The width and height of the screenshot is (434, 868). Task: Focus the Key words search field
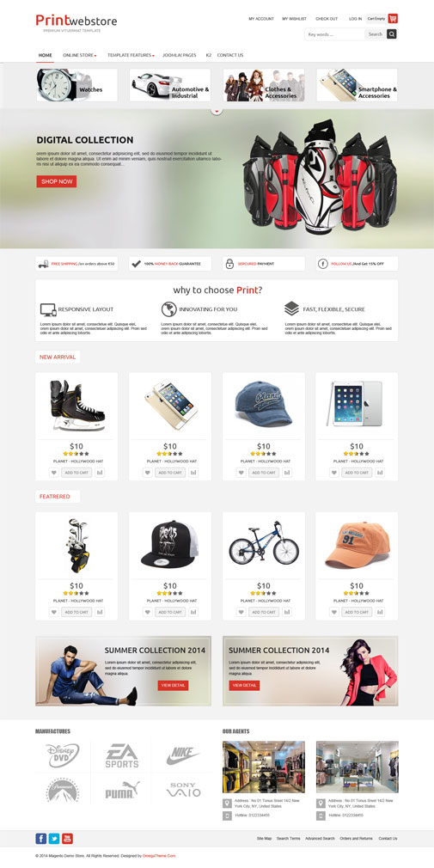coord(334,34)
